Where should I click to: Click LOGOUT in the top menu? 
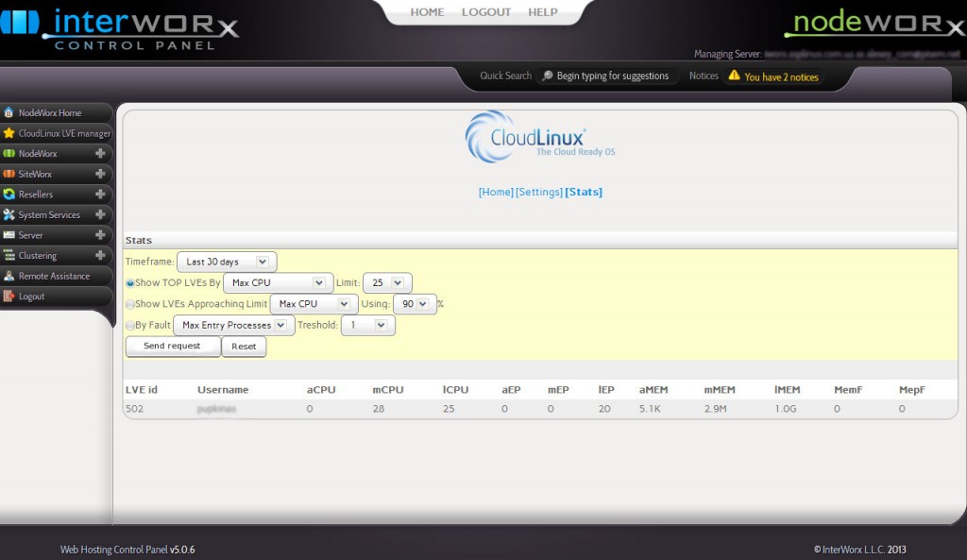click(486, 12)
